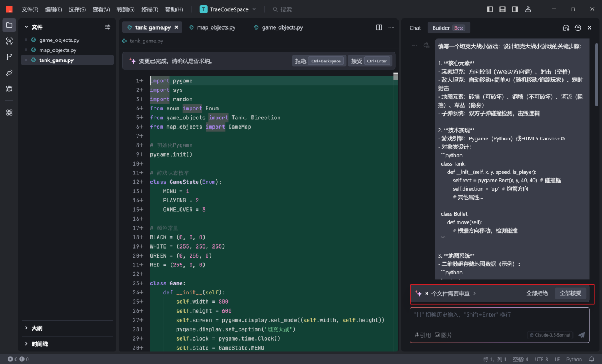
Task: Open the user account icon
Action: (x=528, y=9)
